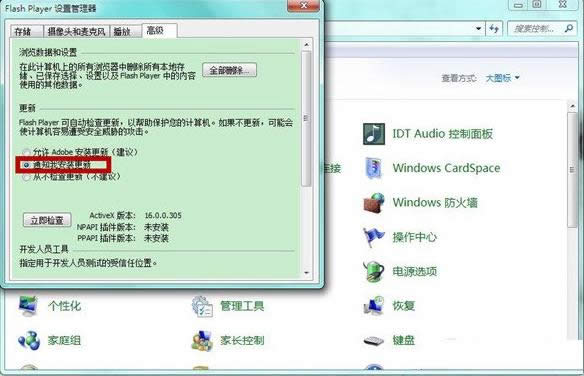Select 通知我安装更新 radio option

point(26,165)
